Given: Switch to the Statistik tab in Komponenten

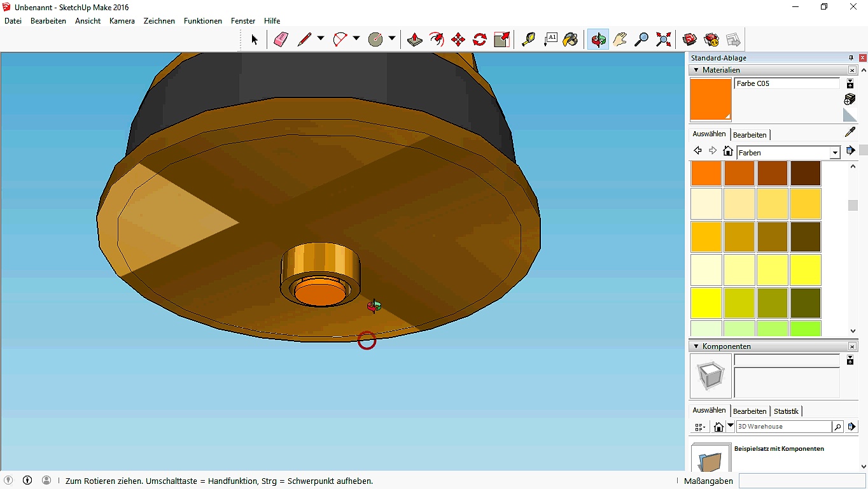Looking at the screenshot, I should pos(786,411).
